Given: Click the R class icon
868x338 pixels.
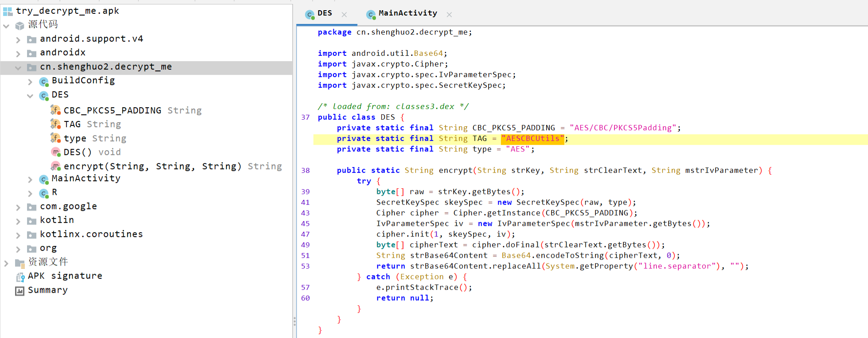Looking at the screenshot, I should point(43,193).
